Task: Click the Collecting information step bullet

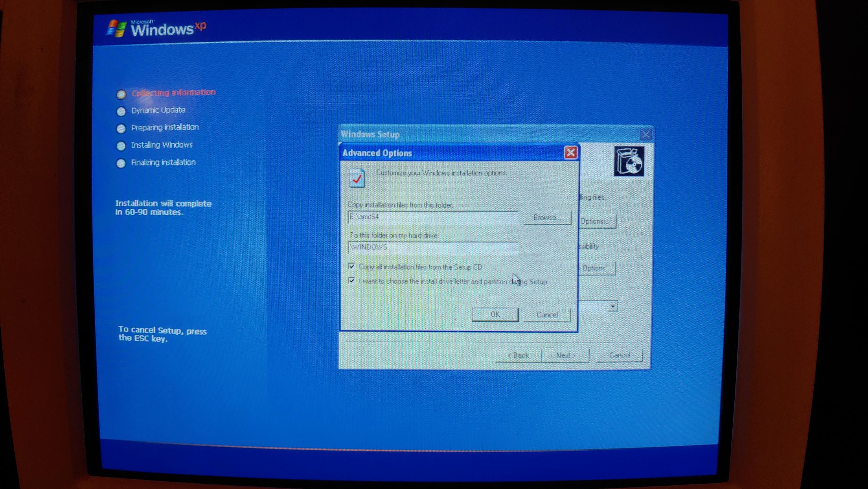Action: (x=121, y=94)
